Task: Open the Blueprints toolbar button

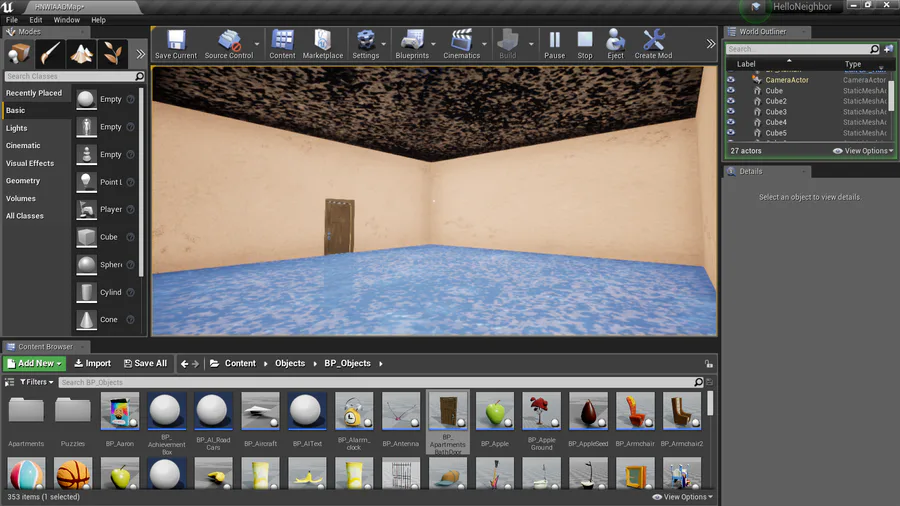Action: (412, 45)
